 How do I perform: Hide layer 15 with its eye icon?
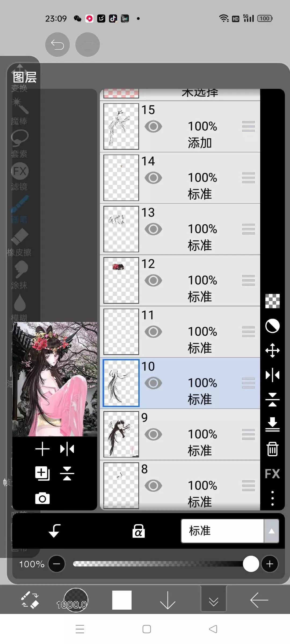(x=153, y=126)
